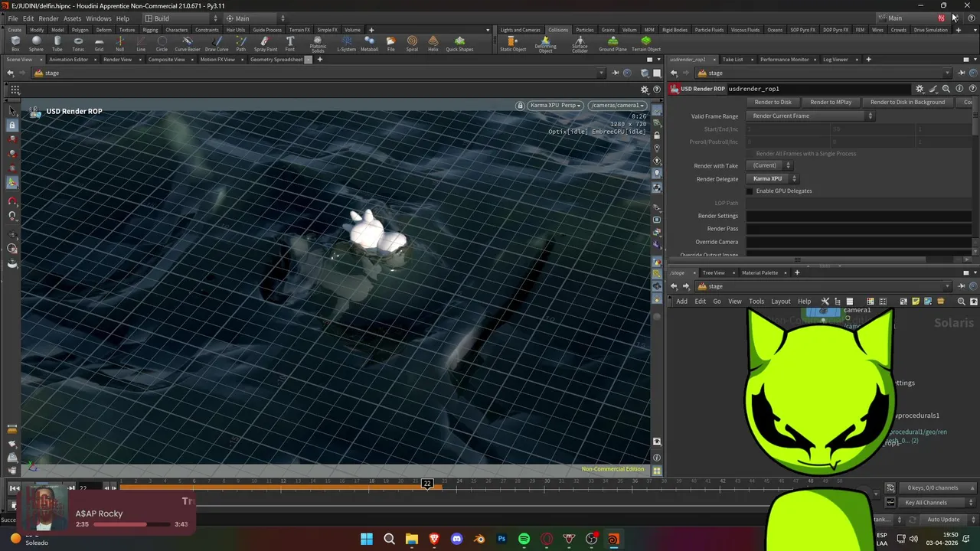Select the Helix shelf tool

[433, 44]
